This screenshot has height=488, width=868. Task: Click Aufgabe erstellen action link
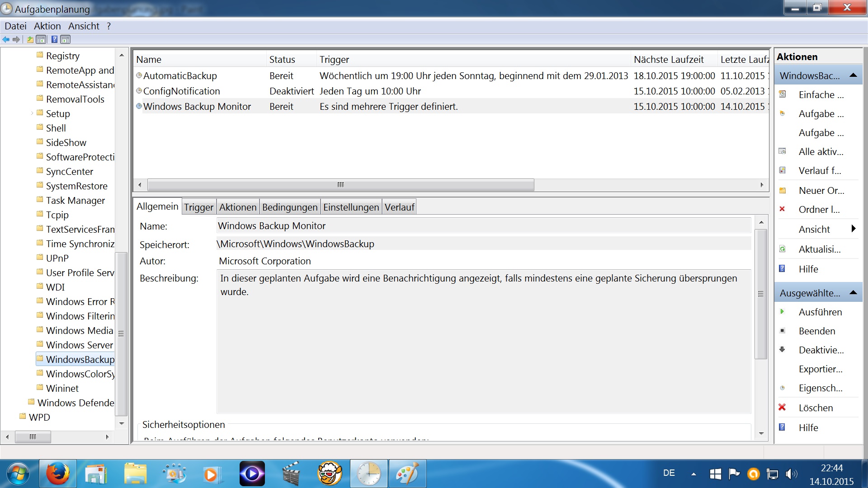click(821, 114)
